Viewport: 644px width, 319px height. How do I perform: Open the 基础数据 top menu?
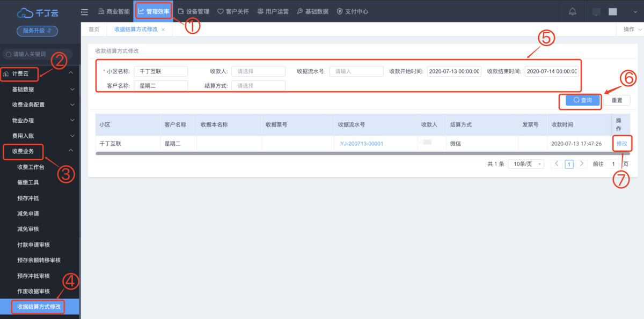click(x=312, y=11)
